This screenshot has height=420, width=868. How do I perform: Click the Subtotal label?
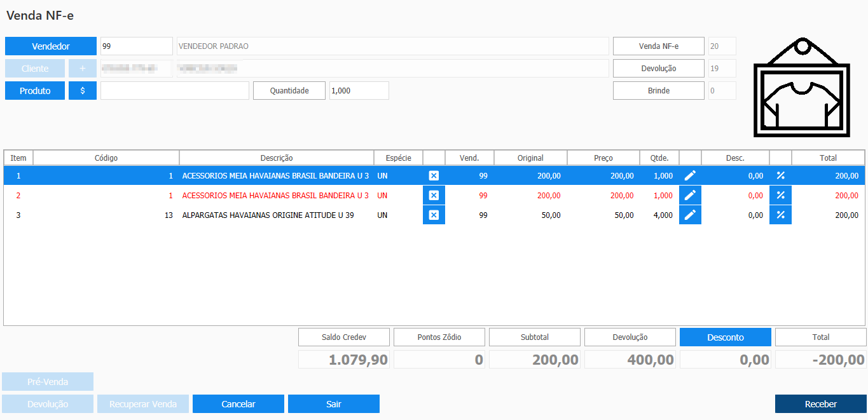(535, 337)
